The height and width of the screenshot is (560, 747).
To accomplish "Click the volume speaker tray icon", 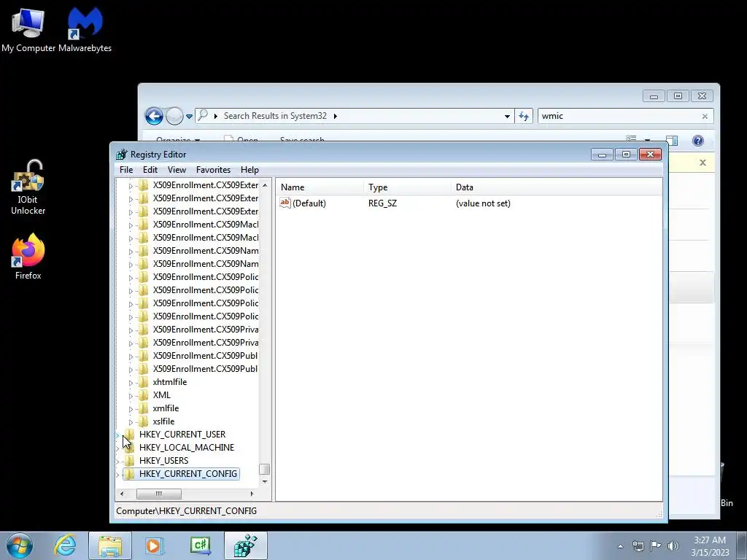I will (673, 546).
